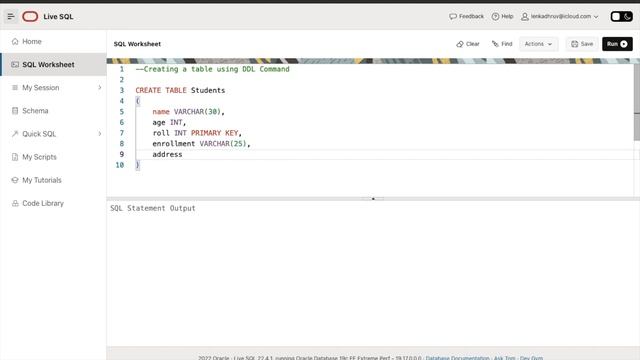This screenshot has height=360, width=640.
Task: Click the editor/output splitter handle
Action: (x=373, y=199)
